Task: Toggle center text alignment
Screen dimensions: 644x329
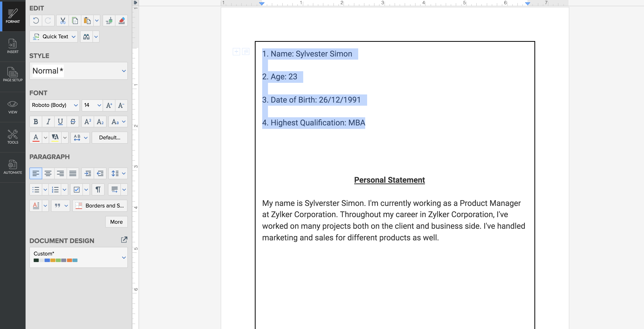Action: click(48, 173)
